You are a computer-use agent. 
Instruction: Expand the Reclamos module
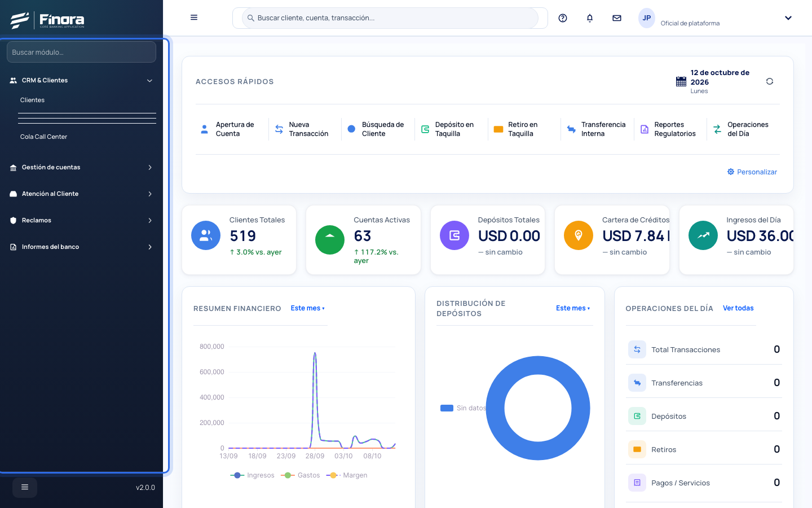(x=81, y=220)
